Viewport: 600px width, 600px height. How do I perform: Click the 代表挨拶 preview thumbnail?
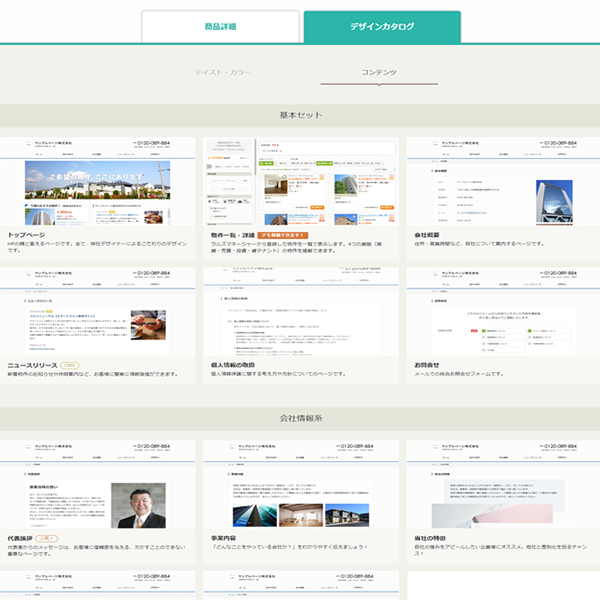point(98,485)
